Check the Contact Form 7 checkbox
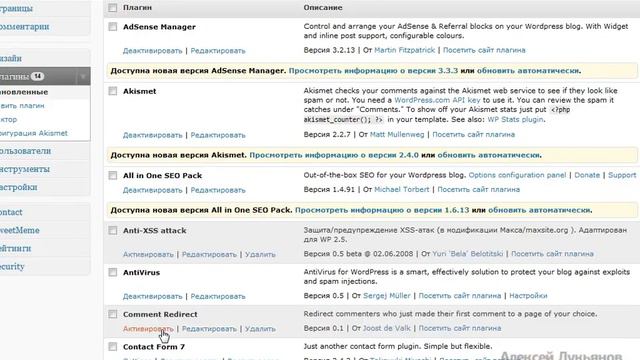This screenshot has height=360, width=640. click(113, 347)
